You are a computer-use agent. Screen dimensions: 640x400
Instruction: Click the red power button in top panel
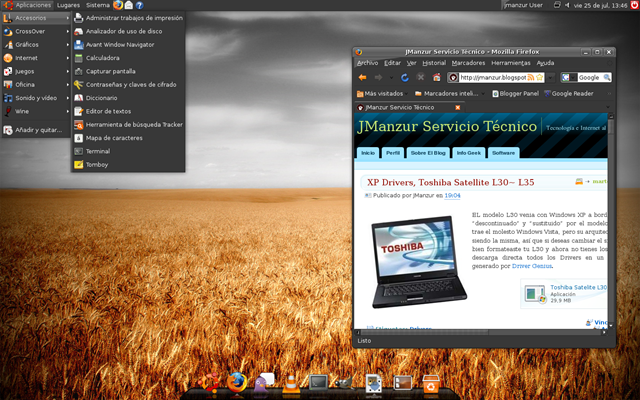click(x=635, y=5)
